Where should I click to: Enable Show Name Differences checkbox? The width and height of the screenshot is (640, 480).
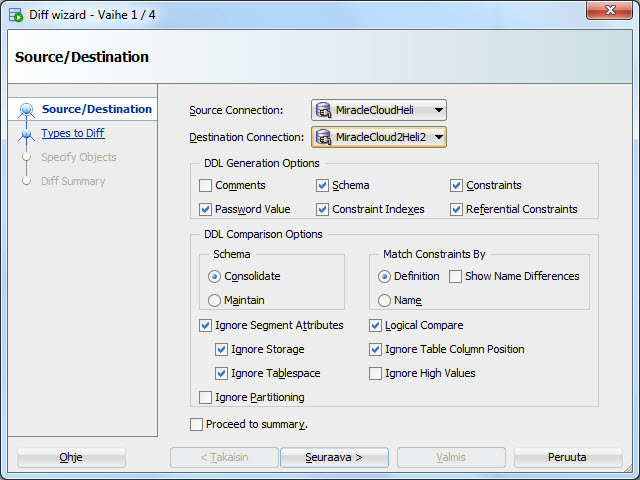[455, 276]
